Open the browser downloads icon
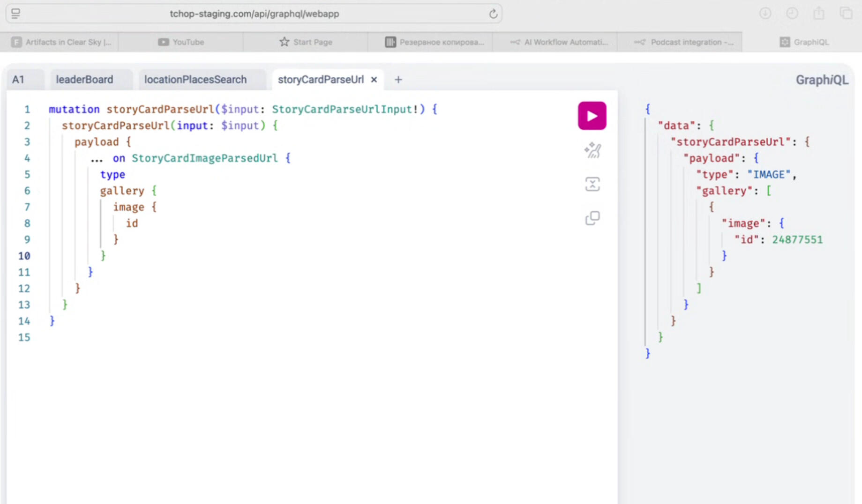 click(x=765, y=14)
